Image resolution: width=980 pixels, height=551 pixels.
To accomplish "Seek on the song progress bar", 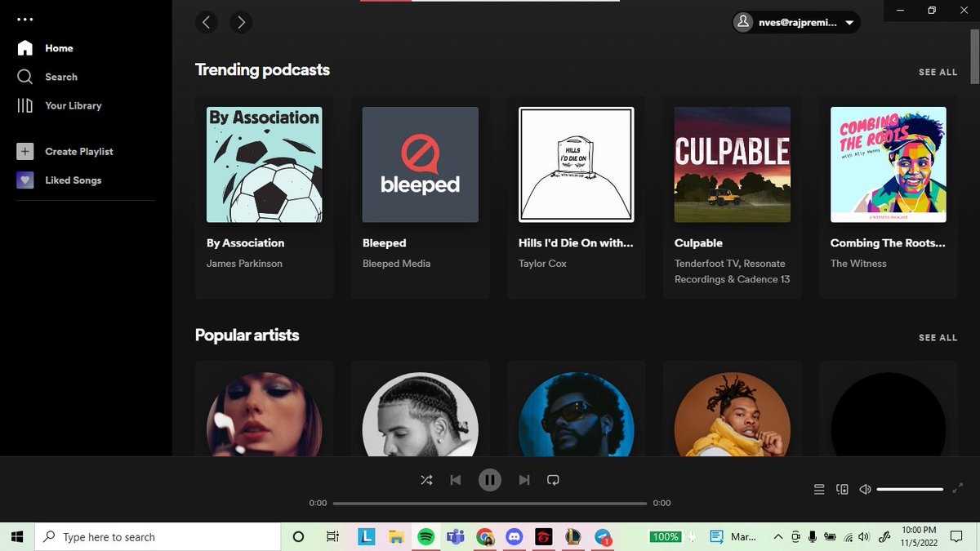I will [x=490, y=503].
